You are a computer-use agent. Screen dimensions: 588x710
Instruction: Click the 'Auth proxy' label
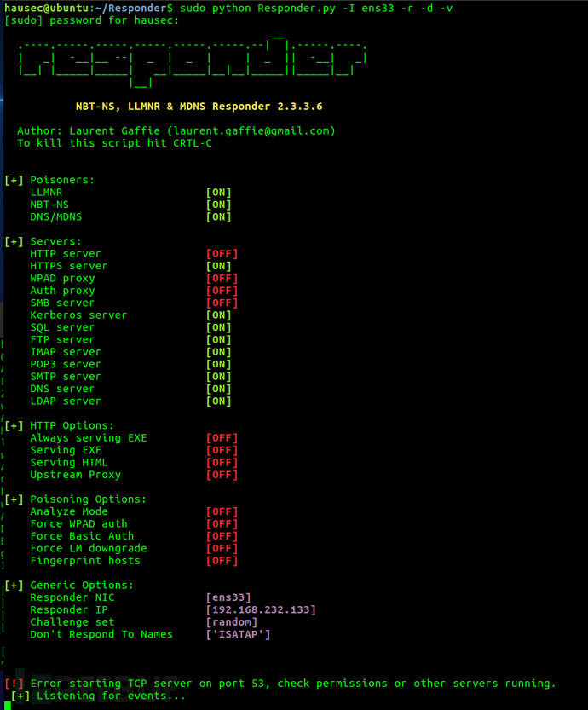62,291
